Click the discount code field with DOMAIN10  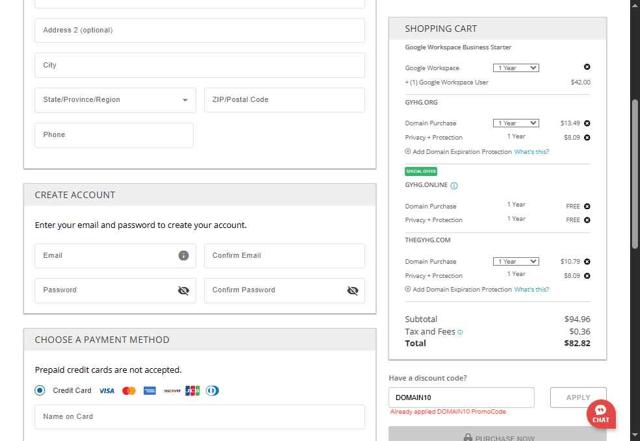461,397
